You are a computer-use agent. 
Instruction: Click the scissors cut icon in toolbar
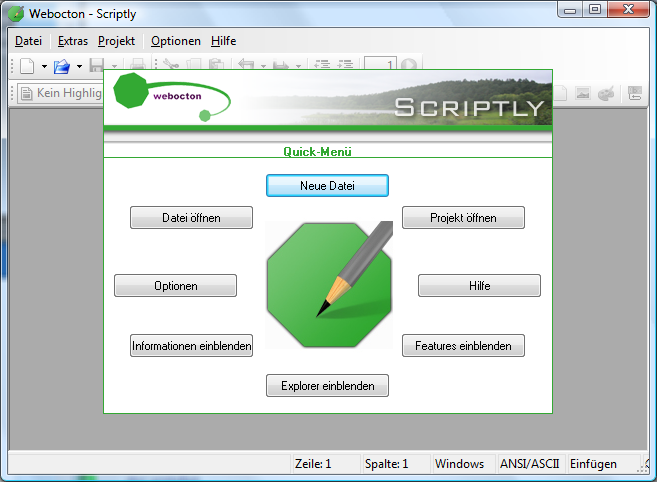coord(171,66)
